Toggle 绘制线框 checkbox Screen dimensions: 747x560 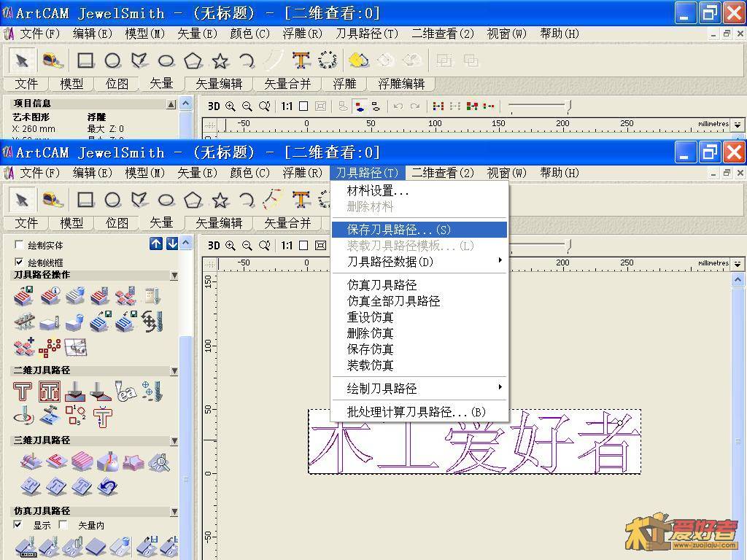pos(19,262)
